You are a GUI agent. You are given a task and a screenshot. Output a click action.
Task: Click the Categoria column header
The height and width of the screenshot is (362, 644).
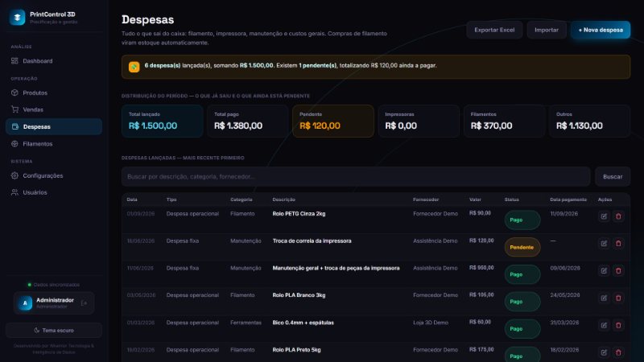(x=241, y=200)
